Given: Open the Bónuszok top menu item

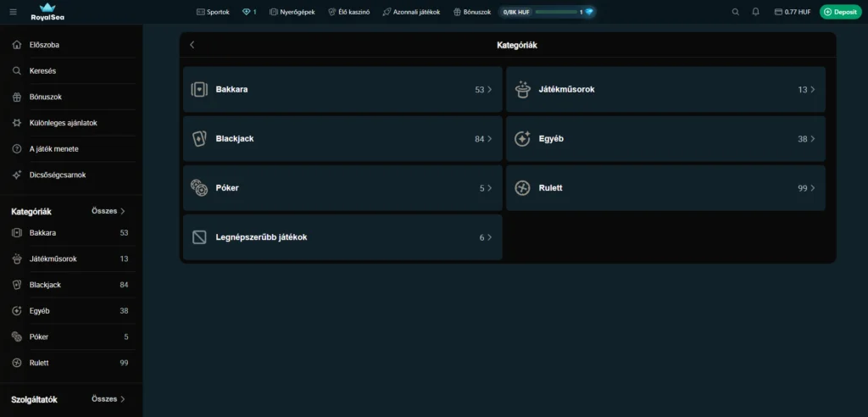Looking at the screenshot, I should pos(471,12).
